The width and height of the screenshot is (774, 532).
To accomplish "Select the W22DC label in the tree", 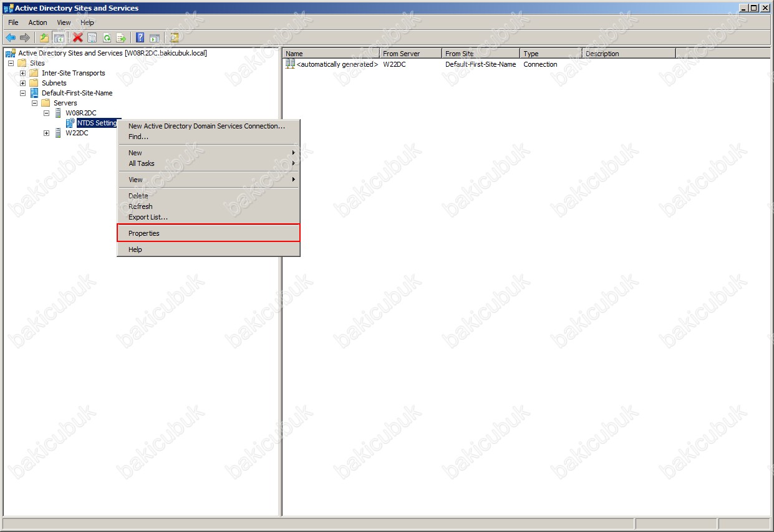I will [x=77, y=133].
